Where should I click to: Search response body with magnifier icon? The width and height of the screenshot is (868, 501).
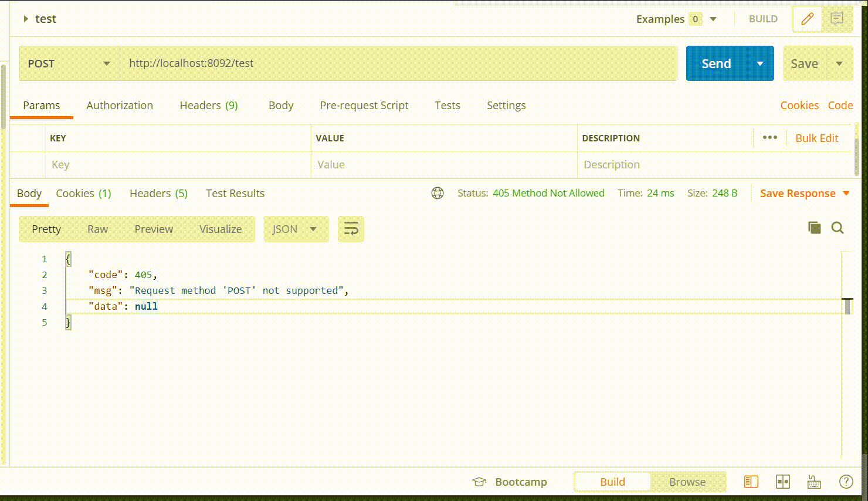[x=838, y=228]
